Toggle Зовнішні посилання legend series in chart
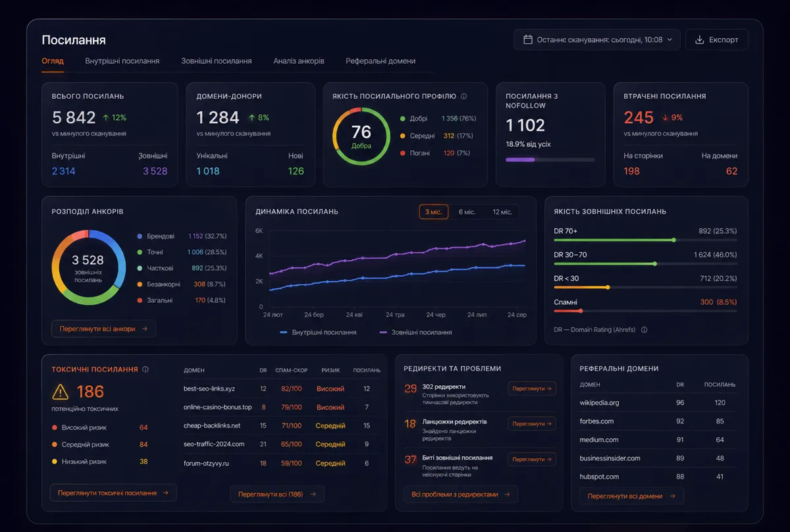The width and height of the screenshot is (790, 532). point(416,332)
